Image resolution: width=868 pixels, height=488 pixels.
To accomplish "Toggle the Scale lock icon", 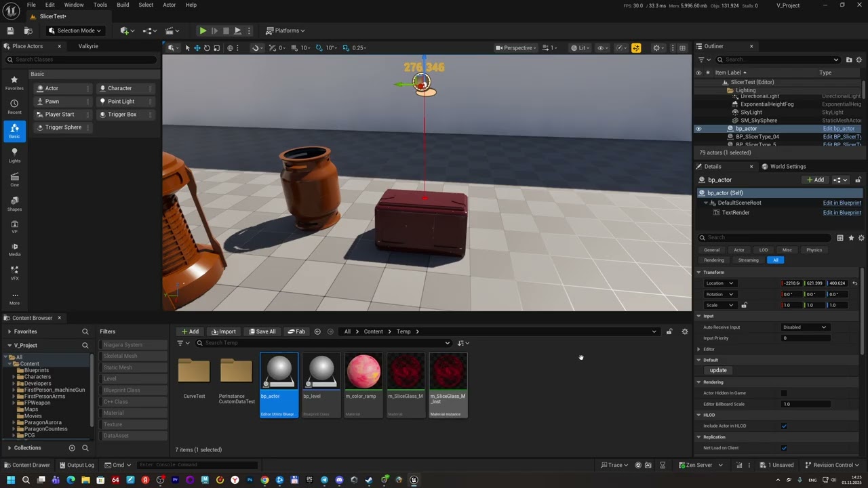I will 744,305.
